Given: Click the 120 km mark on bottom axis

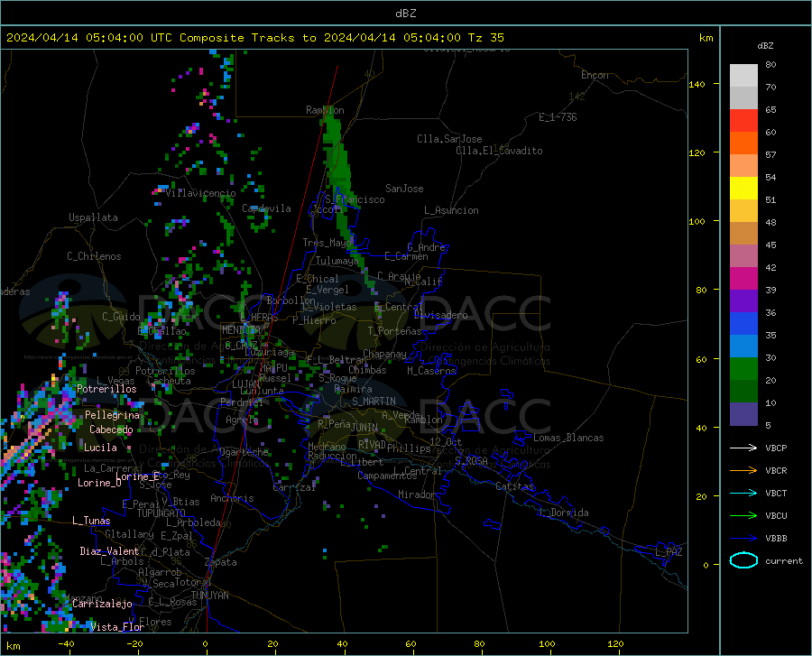Looking at the screenshot, I should tap(615, 644).
